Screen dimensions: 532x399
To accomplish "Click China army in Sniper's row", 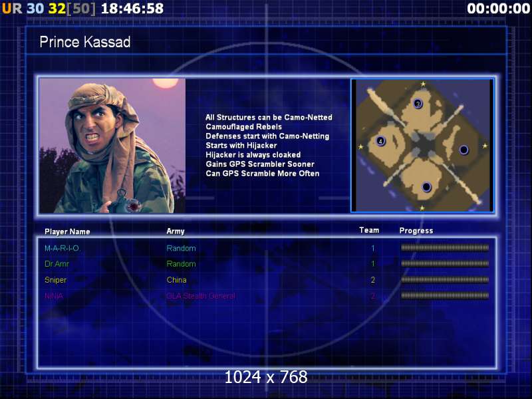I will click(176, 280).
